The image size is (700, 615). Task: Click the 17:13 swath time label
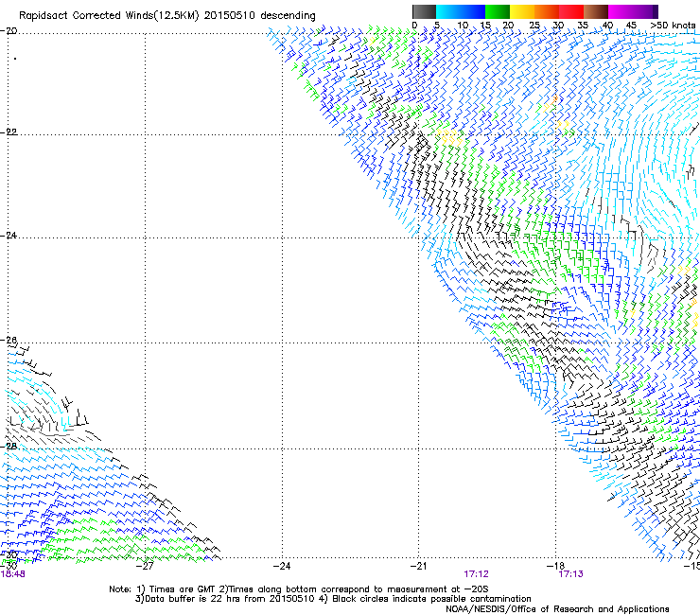[x=571, y=574]
